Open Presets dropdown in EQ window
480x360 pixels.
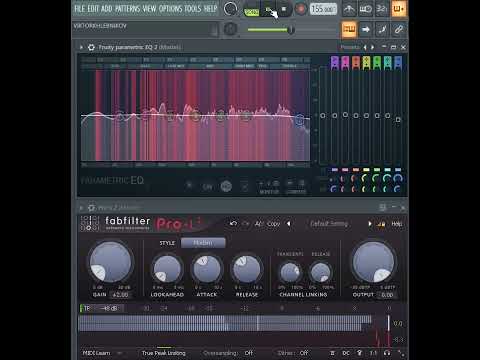(350, 47)
